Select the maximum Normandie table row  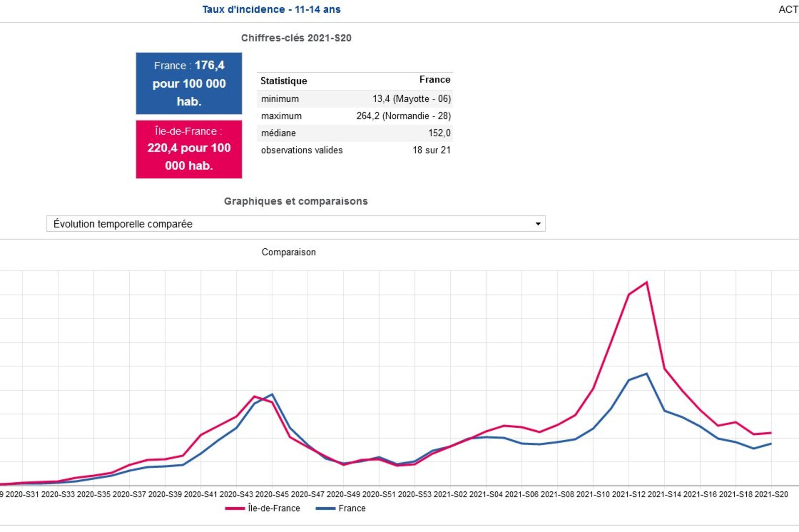coord(355,116)
